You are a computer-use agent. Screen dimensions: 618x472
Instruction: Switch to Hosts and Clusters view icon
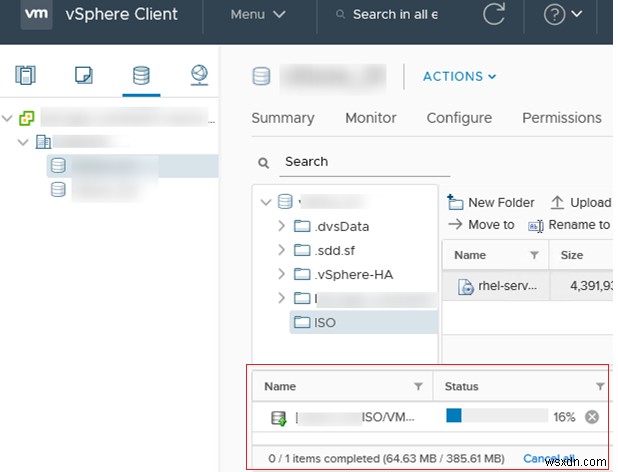tap(25, 75)
